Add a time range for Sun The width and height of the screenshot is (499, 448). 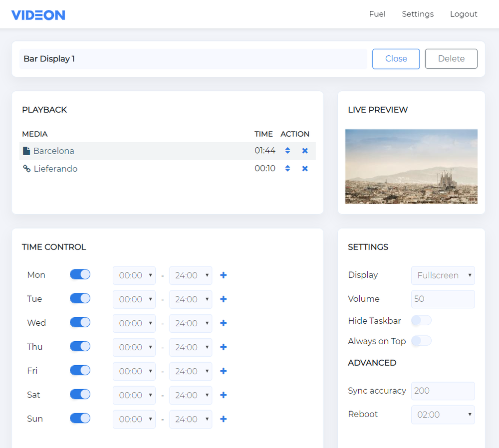click(224, 419)
